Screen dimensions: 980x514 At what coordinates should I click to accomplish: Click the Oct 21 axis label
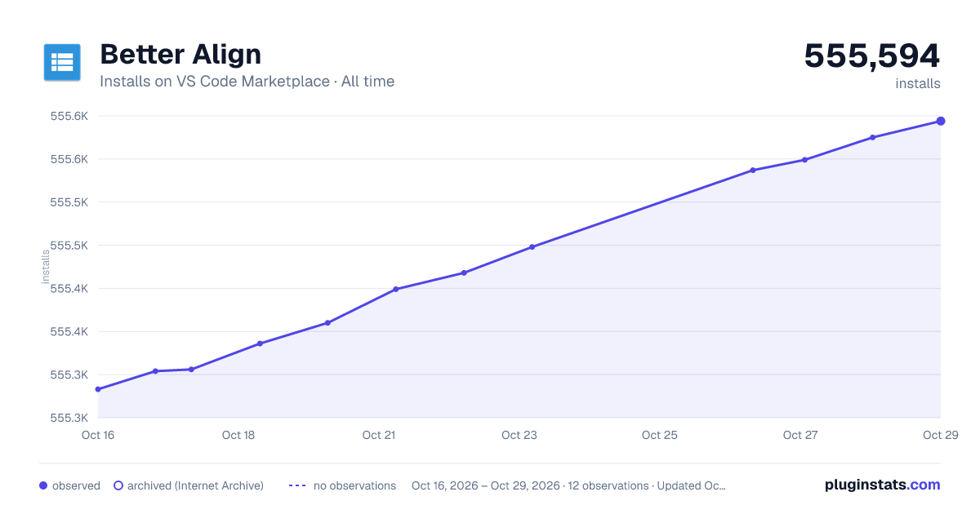click(x=379, y=435)
